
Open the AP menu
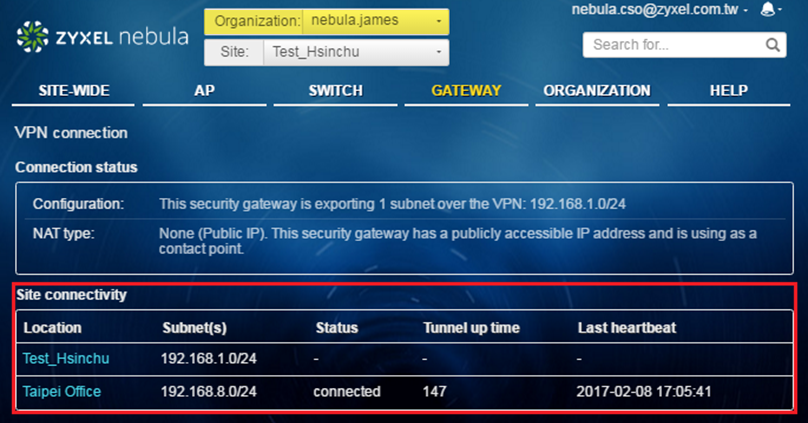coord(205,91)
